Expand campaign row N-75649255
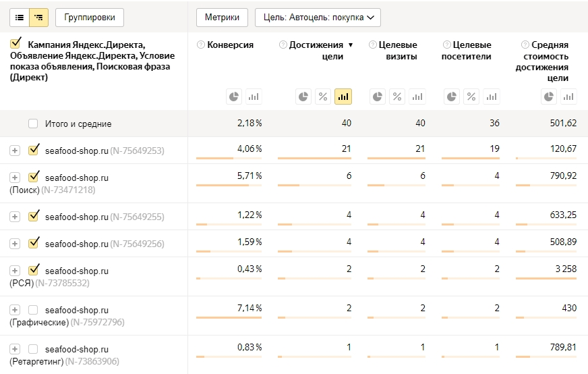 (x=15, y=217)
